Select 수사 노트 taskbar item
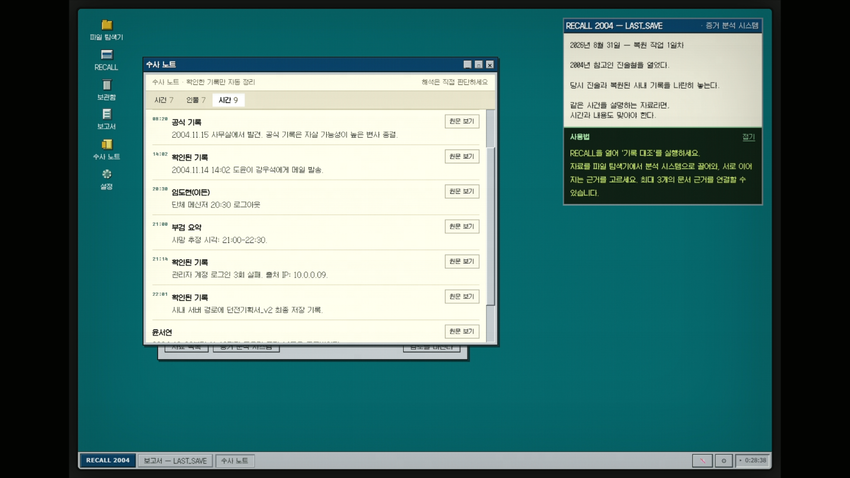The image size is (850, 478). click(x=235, y=461)
